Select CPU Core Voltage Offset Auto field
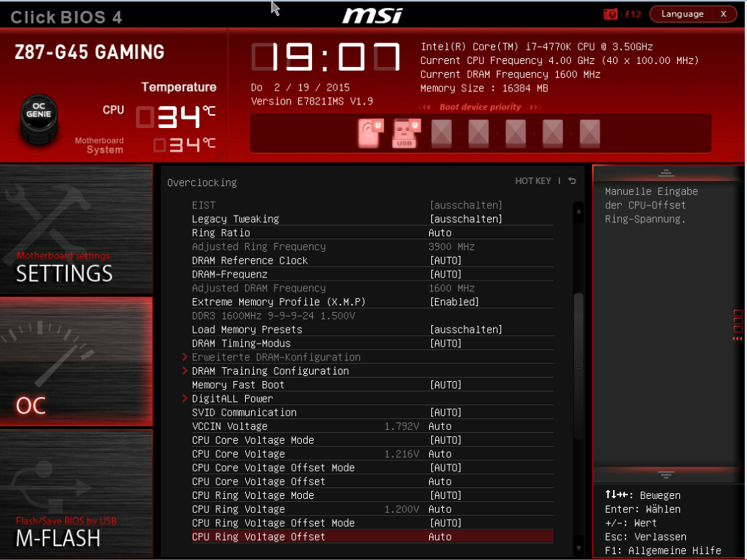747x560 pixels. click(439, 481)
